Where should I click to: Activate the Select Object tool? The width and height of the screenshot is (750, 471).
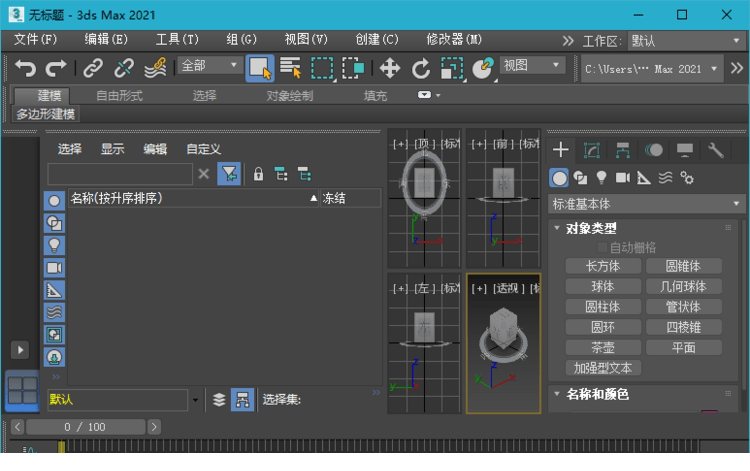pos(260,68)
